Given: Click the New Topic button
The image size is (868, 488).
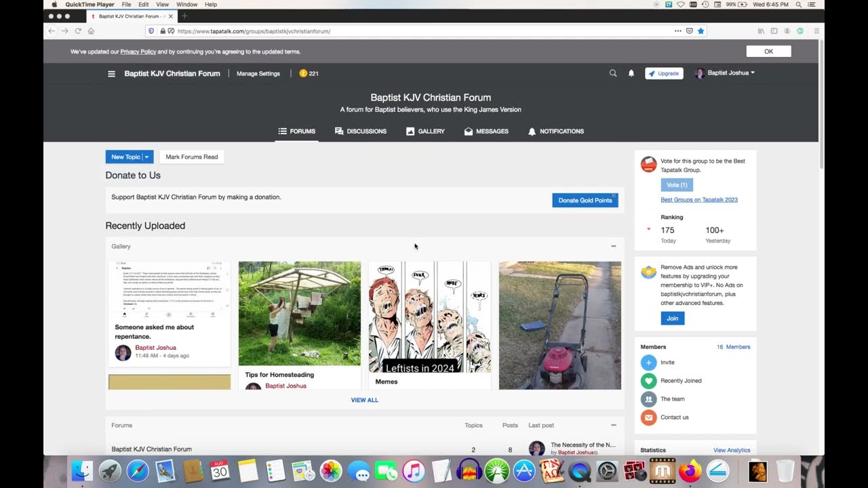Looking at the screenshot, I should pyautogui.click(x=125, y=157).
